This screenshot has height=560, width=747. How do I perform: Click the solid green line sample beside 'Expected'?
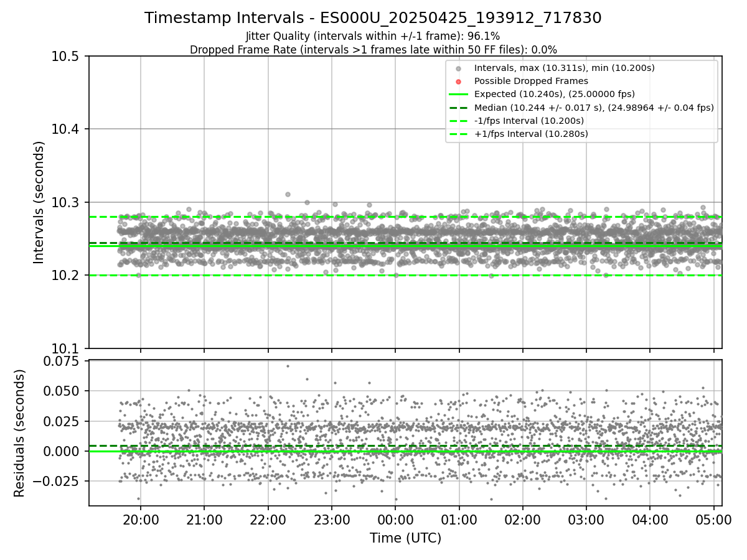coord(459,95)
